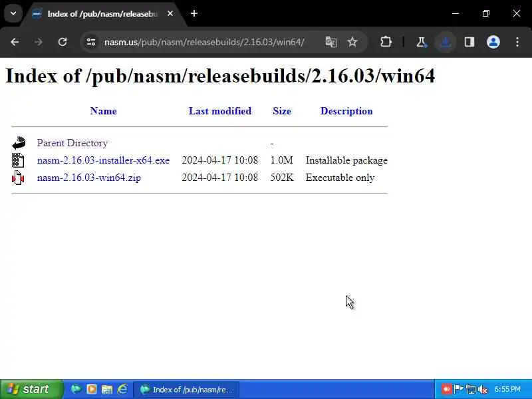Restore down the browser window
The image size is (532, 399).
point(486,13)
